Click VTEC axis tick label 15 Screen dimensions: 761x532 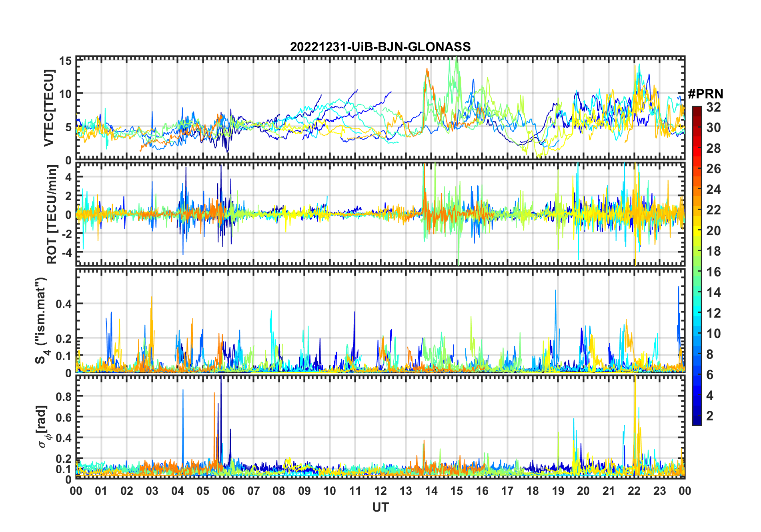65,61
